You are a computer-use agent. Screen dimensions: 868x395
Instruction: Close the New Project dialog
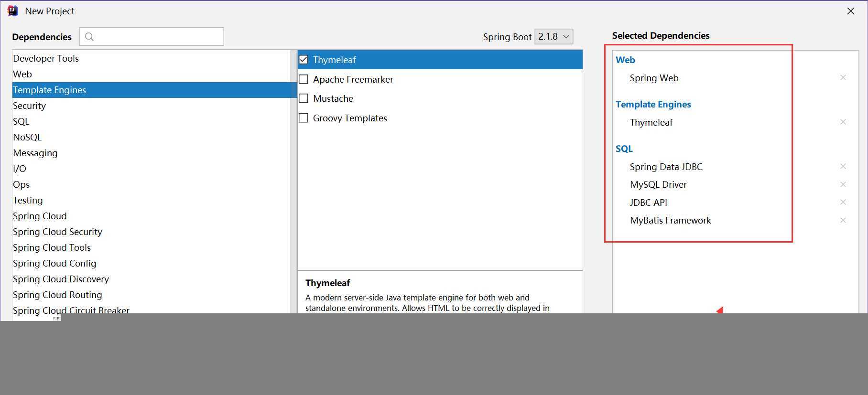pos(850,11)
